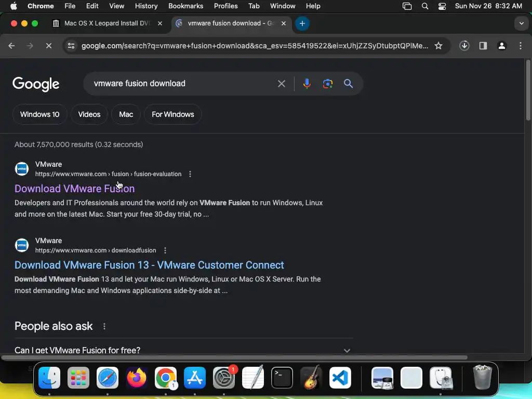Stop loading the page
Image resolution: width=532 pixels, height=399 pixels.
pyautogui.click(x=48, y=46)
